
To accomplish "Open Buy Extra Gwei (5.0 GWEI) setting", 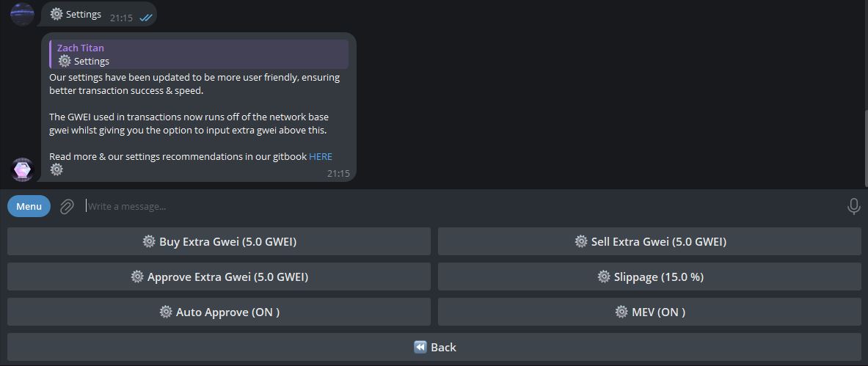I will [x=219, y=241].
